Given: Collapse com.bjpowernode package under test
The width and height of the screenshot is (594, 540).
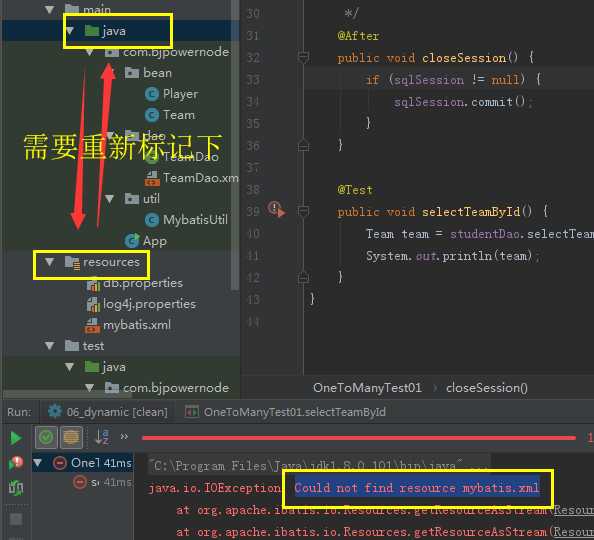Looking at the screenshot, I should pos(89,388).
